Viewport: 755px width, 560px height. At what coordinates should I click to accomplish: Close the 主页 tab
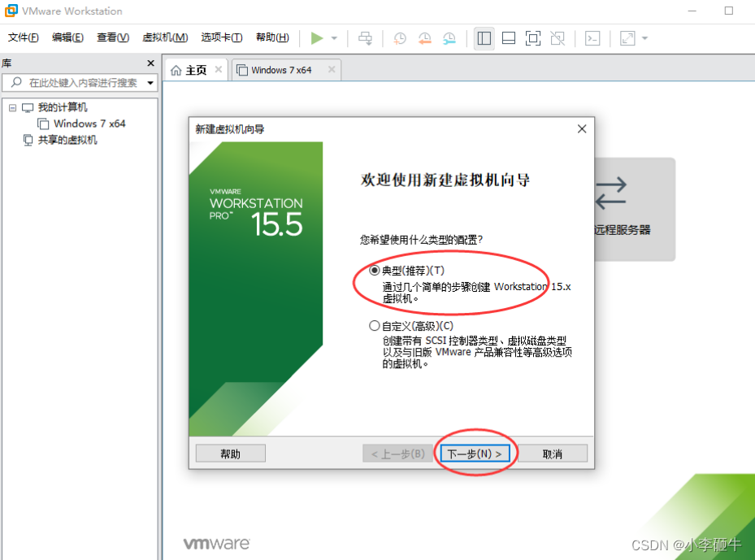(x=218, y=69)
